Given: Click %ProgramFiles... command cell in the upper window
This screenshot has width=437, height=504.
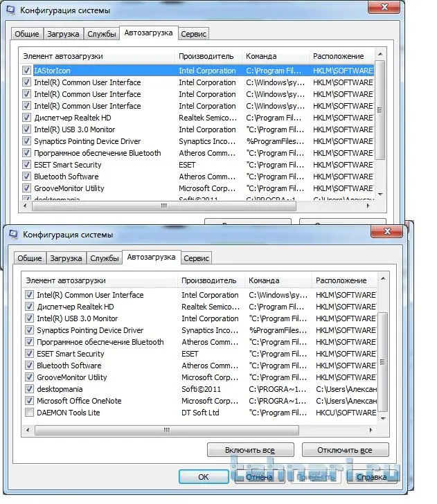Looking at the screenshot, I should (275, 141).
